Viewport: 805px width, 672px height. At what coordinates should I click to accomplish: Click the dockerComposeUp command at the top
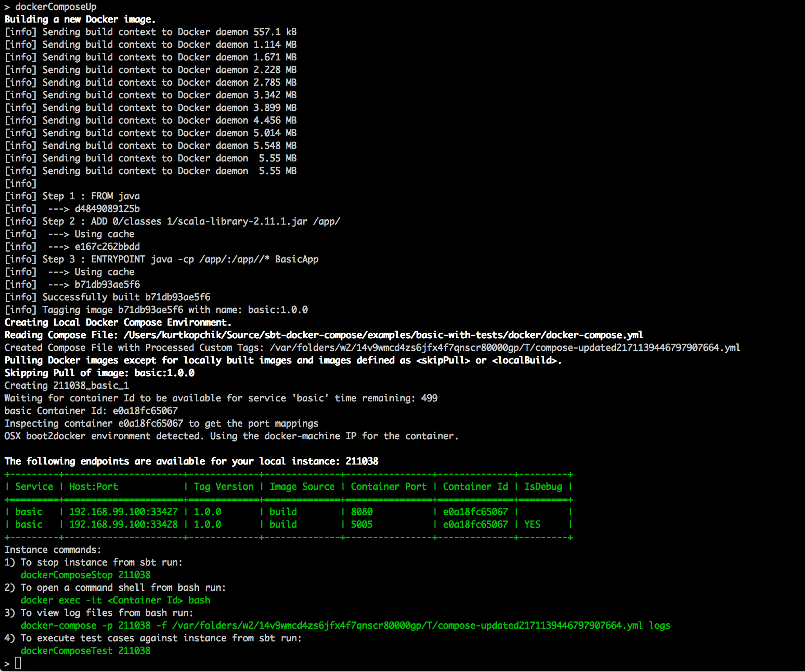(x=56, y=7)
